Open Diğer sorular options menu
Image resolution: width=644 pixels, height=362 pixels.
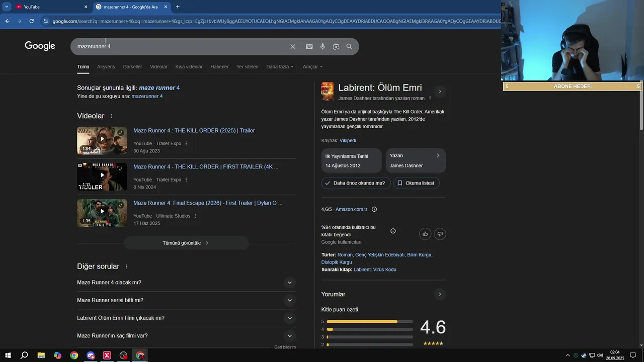click(x=126, y=266)
